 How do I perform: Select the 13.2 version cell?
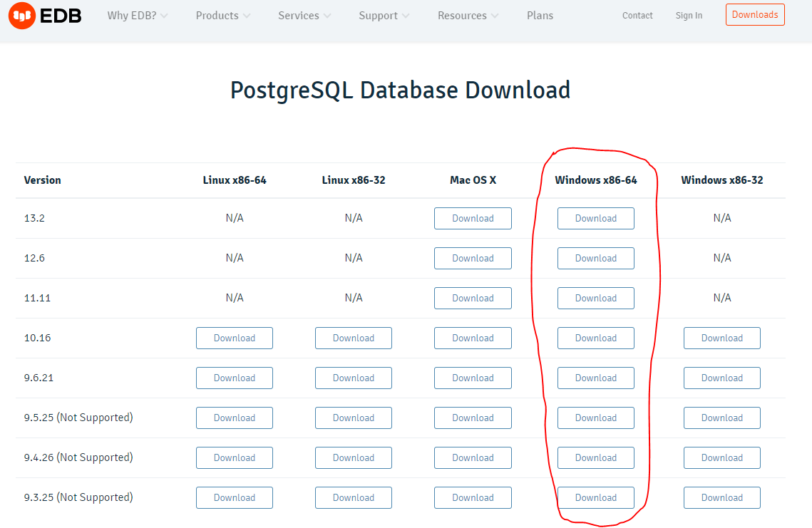(x=34, y=219)
